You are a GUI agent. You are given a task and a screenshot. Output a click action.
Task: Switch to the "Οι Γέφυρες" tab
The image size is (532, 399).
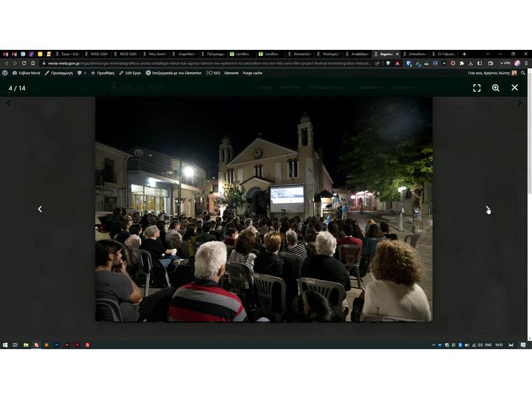[x=443, y=54]
